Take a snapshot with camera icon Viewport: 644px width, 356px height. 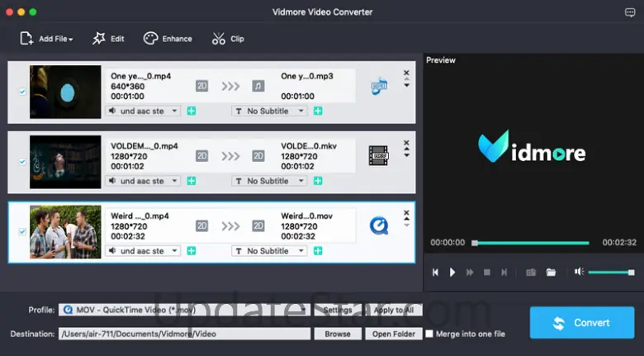click(531, 272)
